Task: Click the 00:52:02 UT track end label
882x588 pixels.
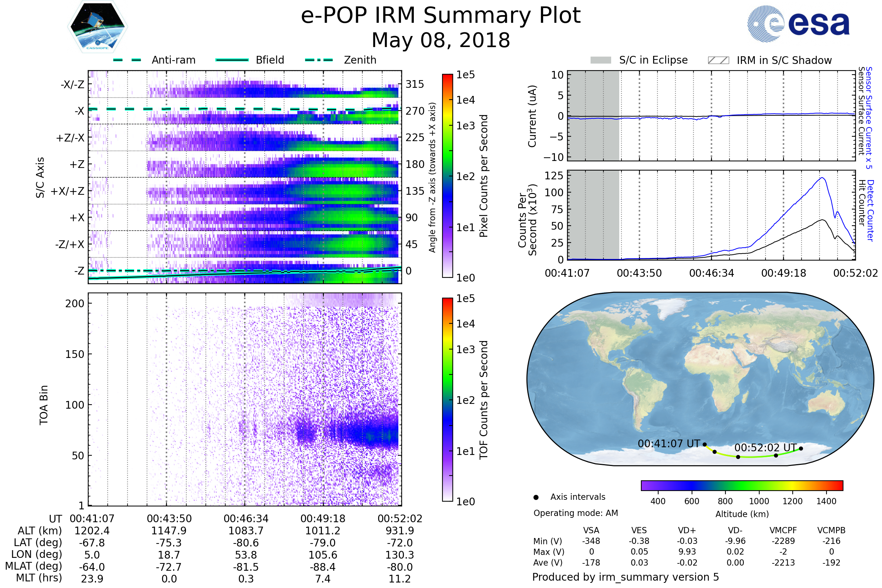Action: pyautogui.click(x=765, y=448)
